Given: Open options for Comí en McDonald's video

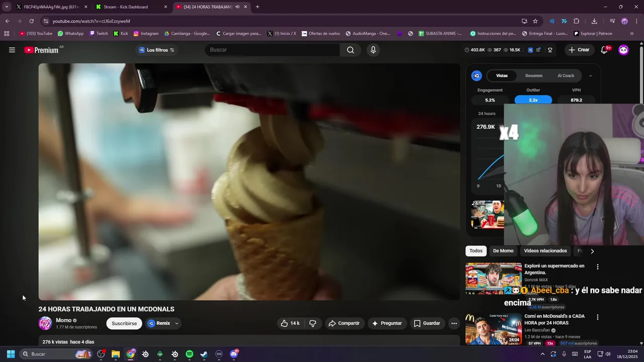Looking at the screenshot, I should 598,317.
